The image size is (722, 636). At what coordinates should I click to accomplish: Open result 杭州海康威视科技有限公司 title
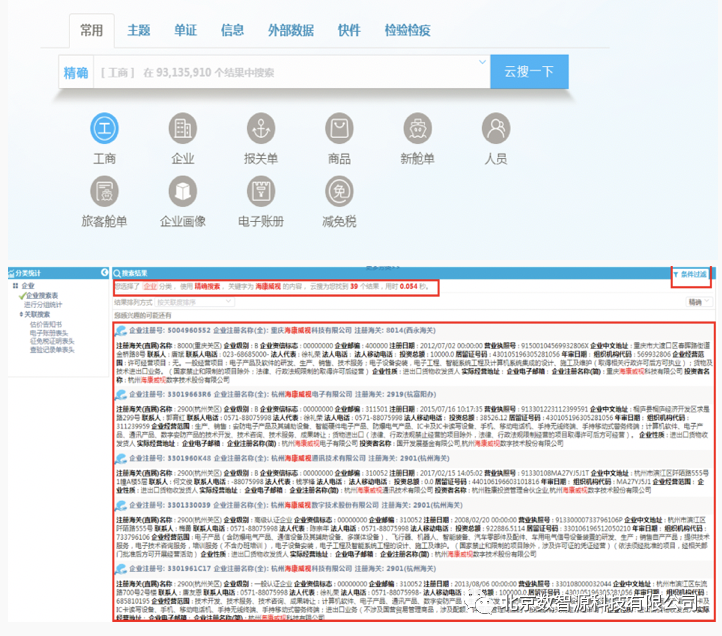(x=311, y=569)
